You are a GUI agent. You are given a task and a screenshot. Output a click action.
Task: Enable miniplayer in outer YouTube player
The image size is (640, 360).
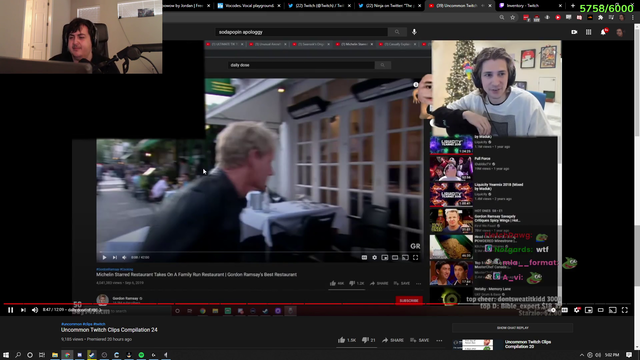point(589,310)
